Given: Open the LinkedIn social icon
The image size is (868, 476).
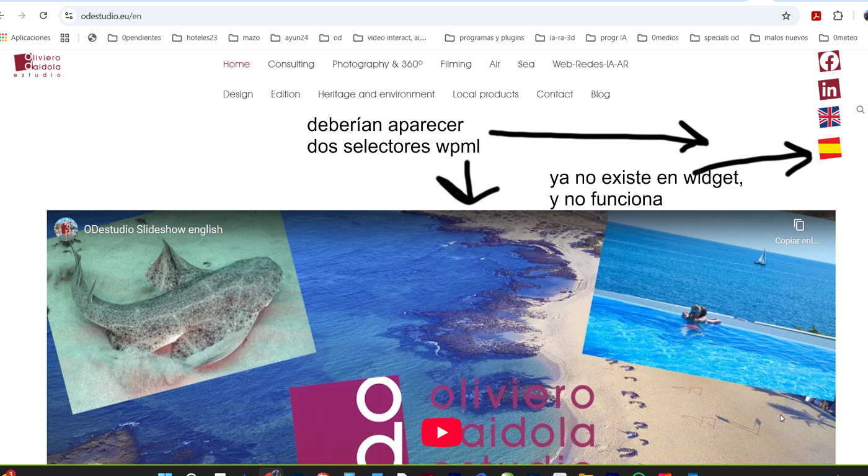Looking at the screenshot, I should (x=829, y=89).
